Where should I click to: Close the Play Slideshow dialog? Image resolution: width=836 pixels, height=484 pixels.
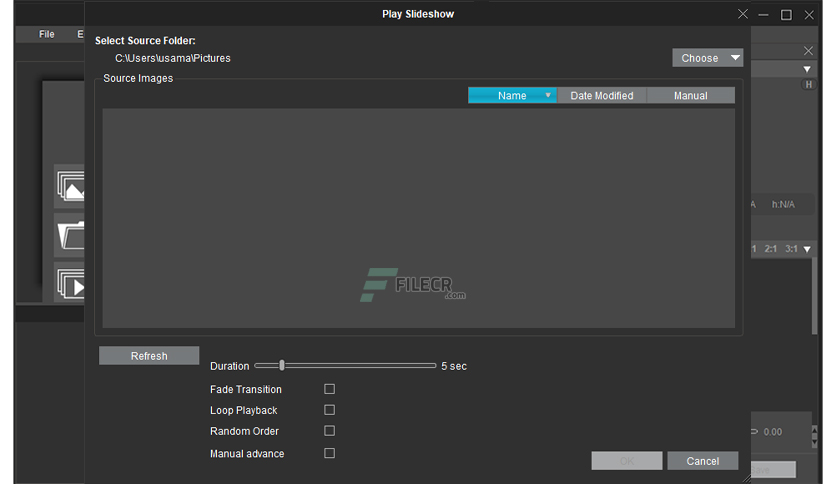pos(743,14)
